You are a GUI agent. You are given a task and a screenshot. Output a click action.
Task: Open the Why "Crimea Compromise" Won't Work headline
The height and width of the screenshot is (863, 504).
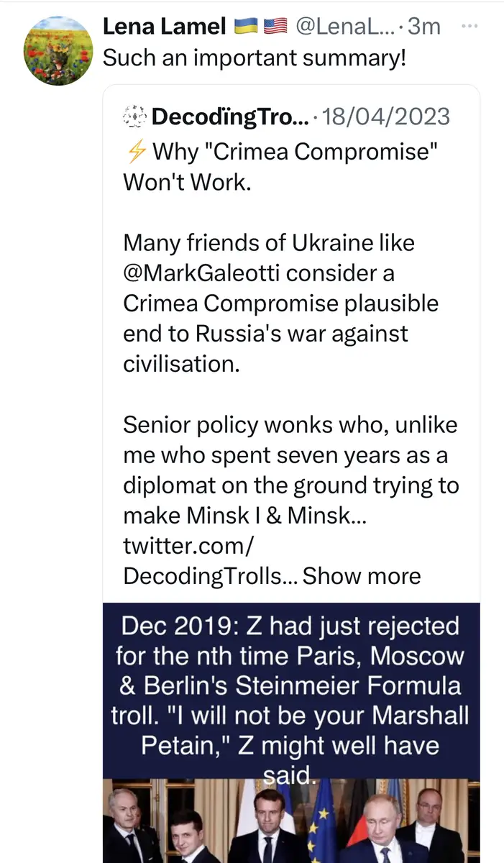click(x=280, y=167)
